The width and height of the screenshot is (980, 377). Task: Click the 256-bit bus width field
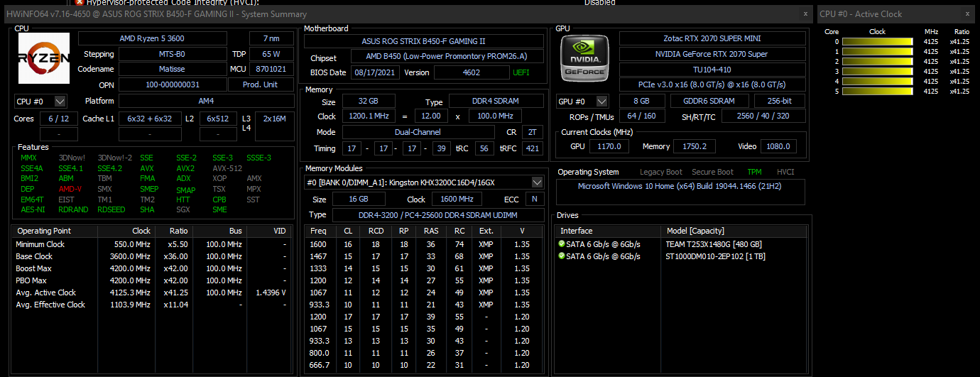780,101
